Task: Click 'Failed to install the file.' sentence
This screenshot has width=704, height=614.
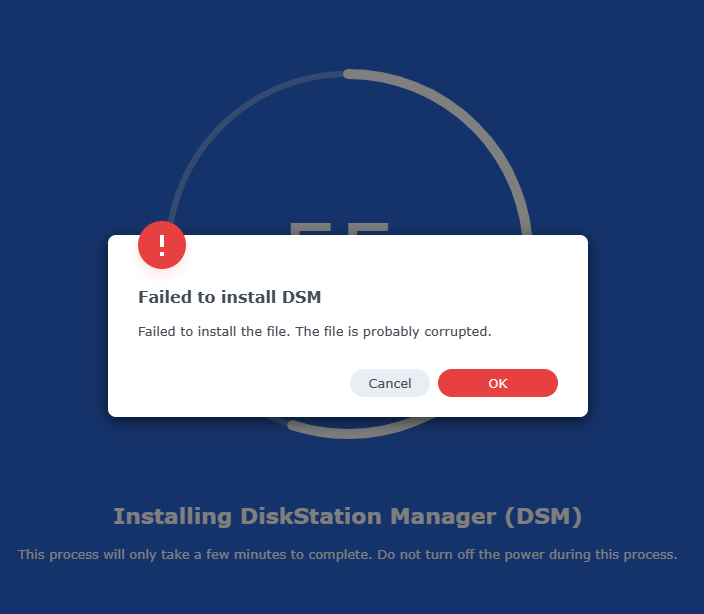Action: tap(214, 332)
